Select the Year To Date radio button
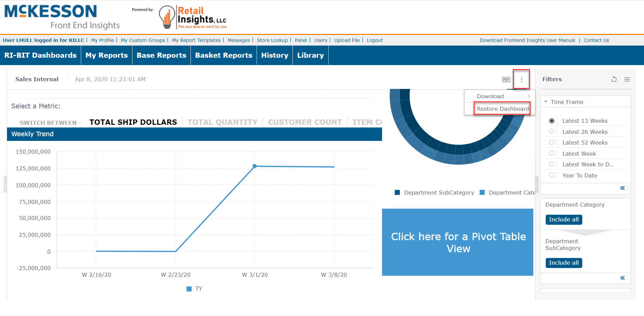The image size is (644, 316). coord(552,175)
